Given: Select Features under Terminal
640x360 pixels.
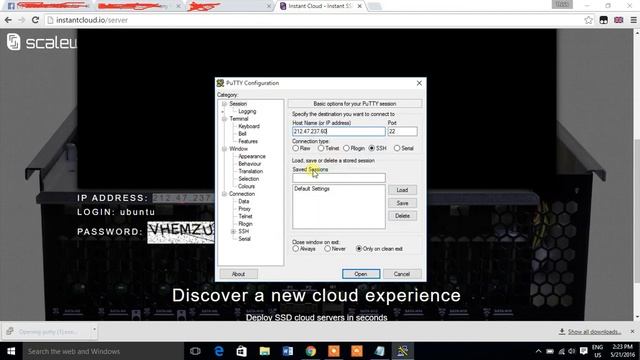Looking at the screenshot, I should (x=248, y=141).
